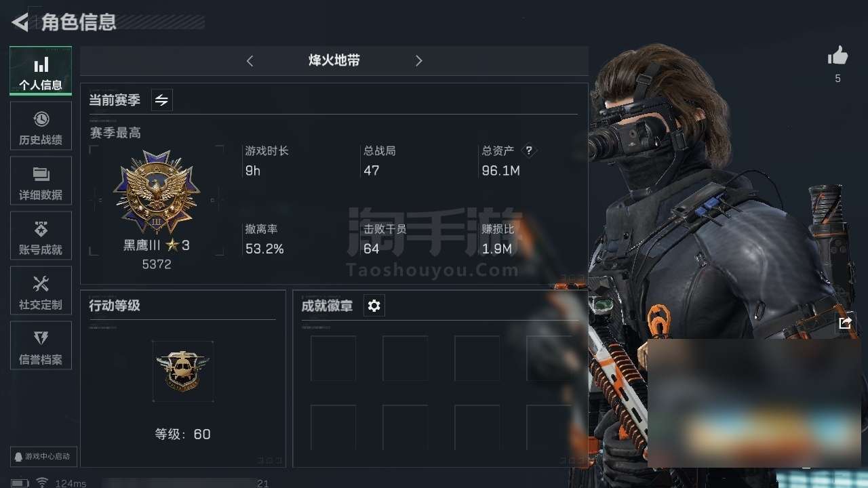Image resolution: width=868 pixels, height=488 pixels.
Task: Toggle the 当前赛季 season switch icon
Action: click(x=161, y=100)
